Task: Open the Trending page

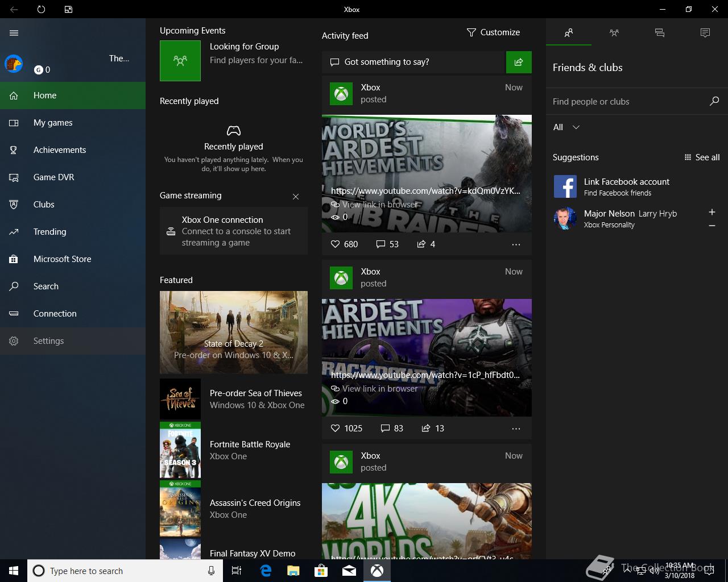Action: click(73, 232)
